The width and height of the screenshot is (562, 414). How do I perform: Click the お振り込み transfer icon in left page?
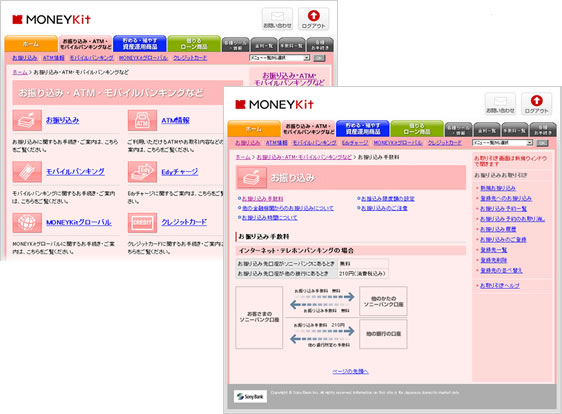click(27, 120)
